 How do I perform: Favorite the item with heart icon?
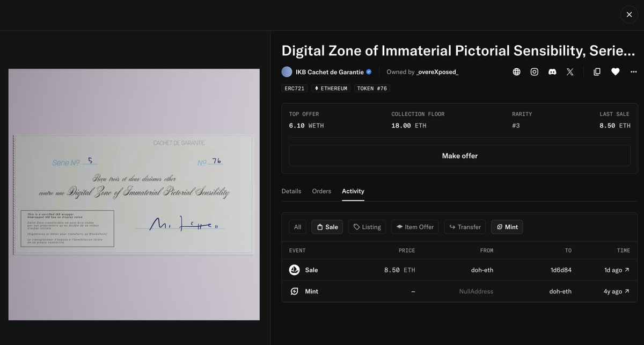point(615,71)
